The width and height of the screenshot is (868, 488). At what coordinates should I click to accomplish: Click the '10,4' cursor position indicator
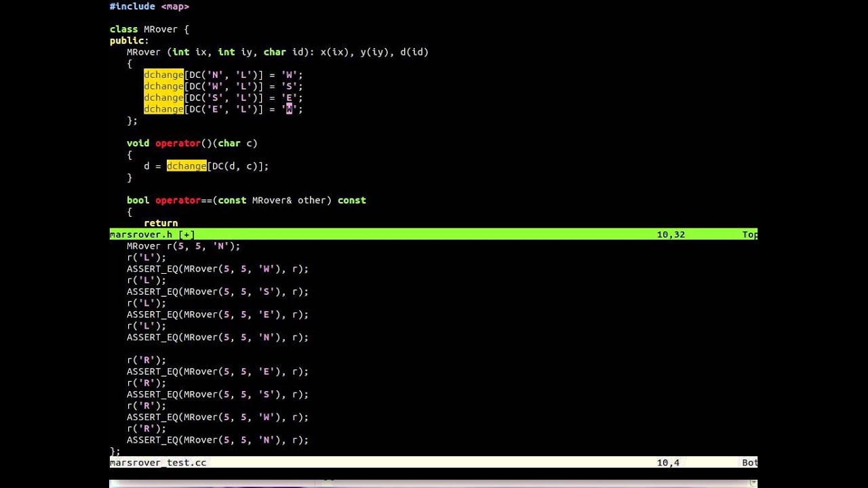coord(668,462)
